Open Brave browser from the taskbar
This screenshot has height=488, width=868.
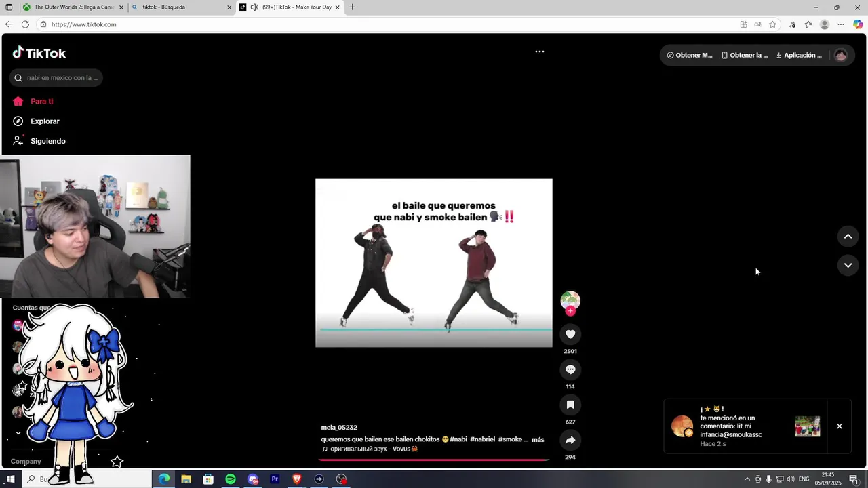coord(296,479)
